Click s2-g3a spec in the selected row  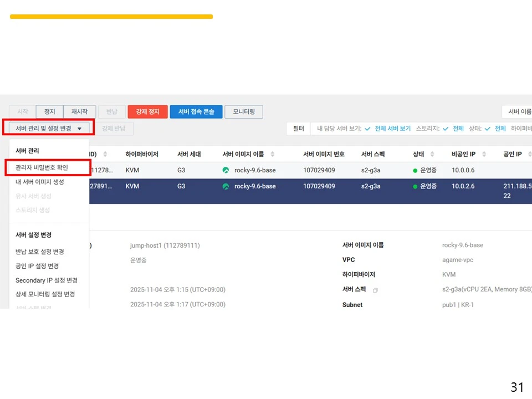[371, 186]
